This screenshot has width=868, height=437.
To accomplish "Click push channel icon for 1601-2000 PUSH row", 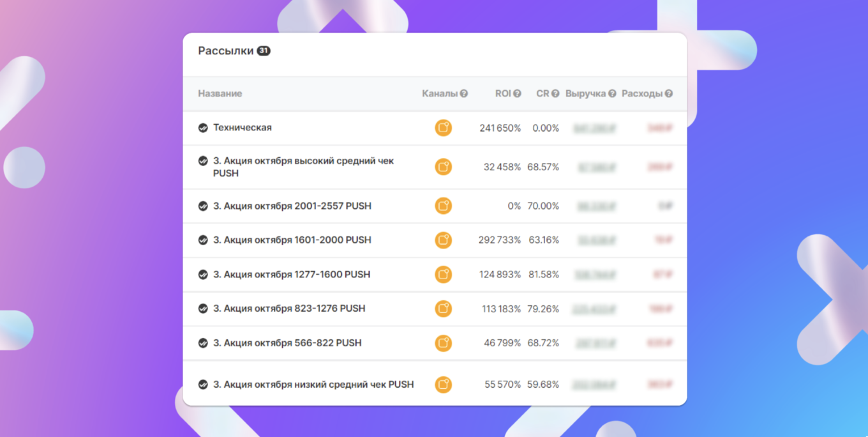I will [443, 240].
